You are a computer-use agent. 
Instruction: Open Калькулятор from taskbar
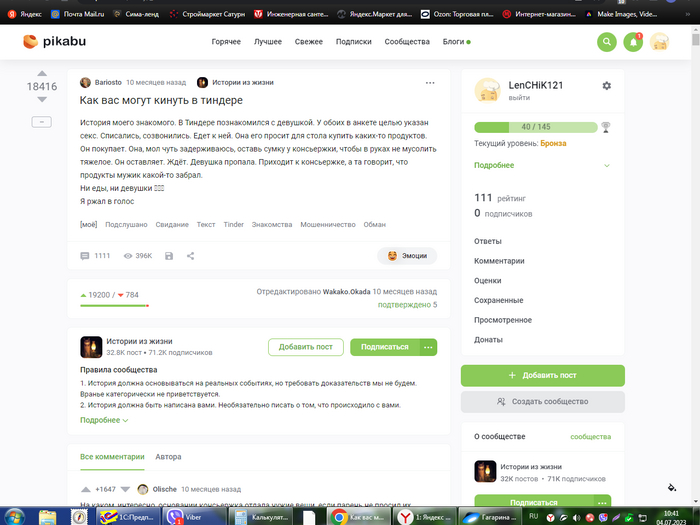click(262, 517)
